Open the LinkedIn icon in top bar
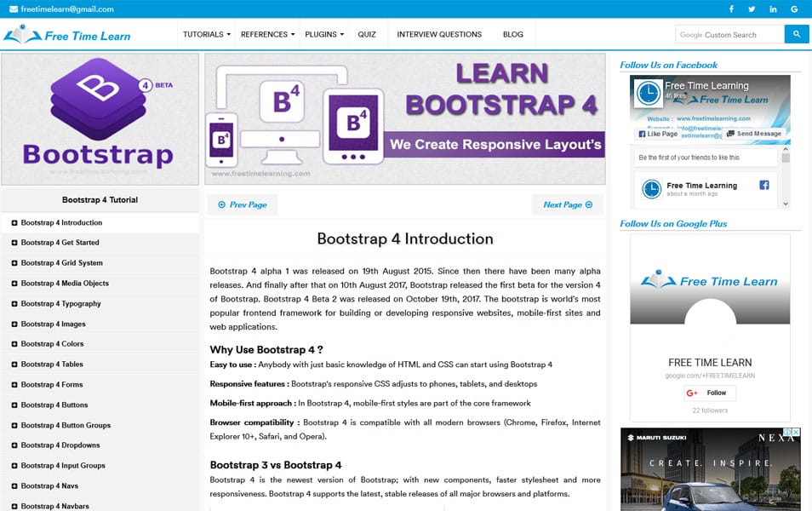812x511 pixels. (773, 9)
